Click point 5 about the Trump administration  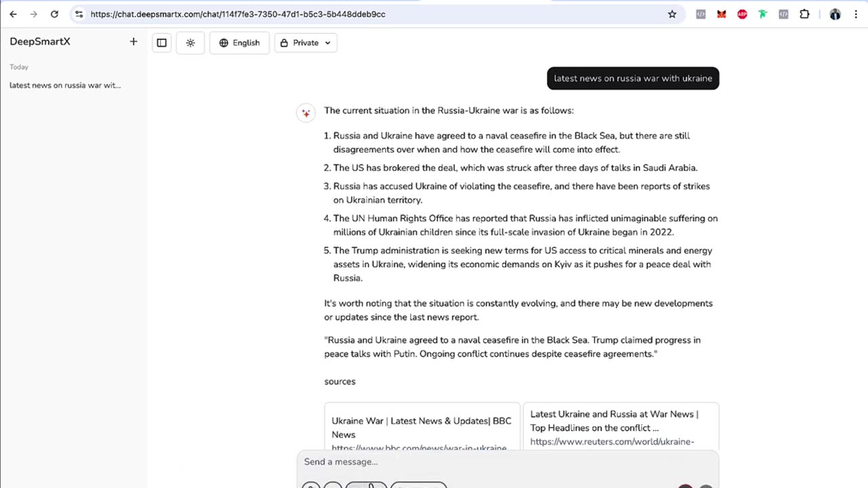pyautogui.click(x=523, y=264)
